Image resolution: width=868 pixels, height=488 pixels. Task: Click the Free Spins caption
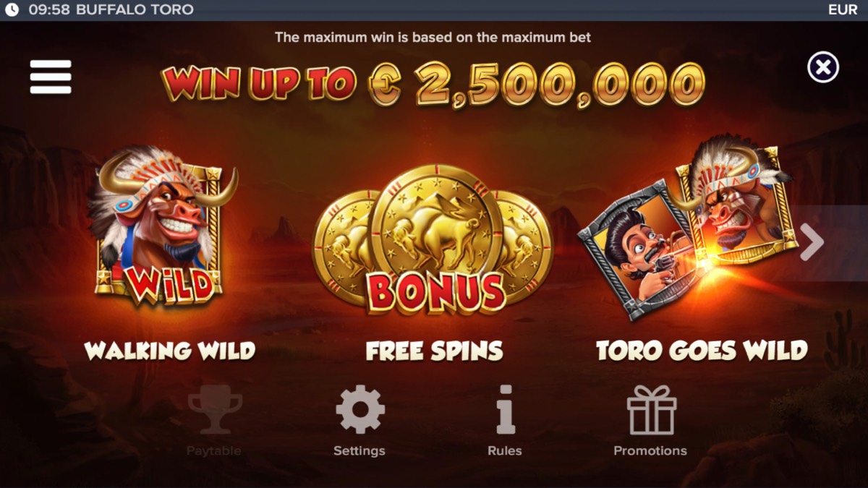434,351
